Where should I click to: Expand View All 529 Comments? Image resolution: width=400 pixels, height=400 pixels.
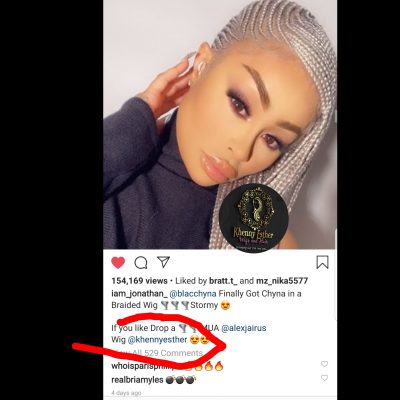pos(159,353)
